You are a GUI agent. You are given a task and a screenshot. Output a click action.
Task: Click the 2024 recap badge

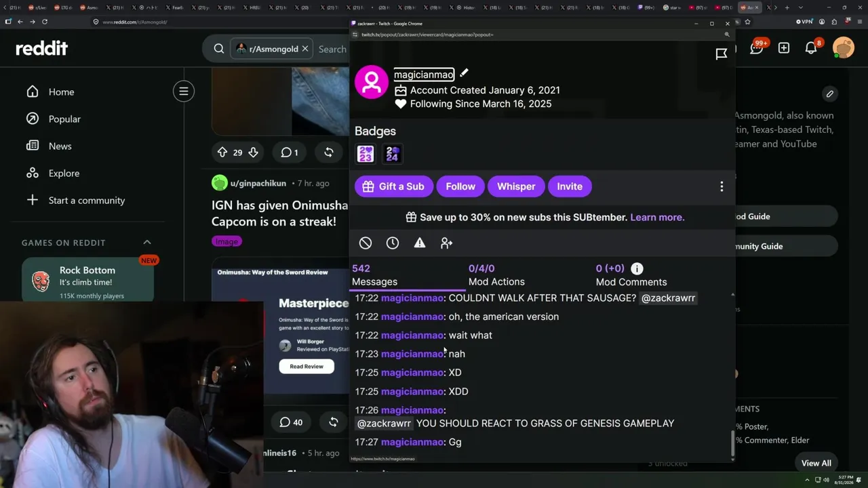pyautogui.click(x=392, y=154)
